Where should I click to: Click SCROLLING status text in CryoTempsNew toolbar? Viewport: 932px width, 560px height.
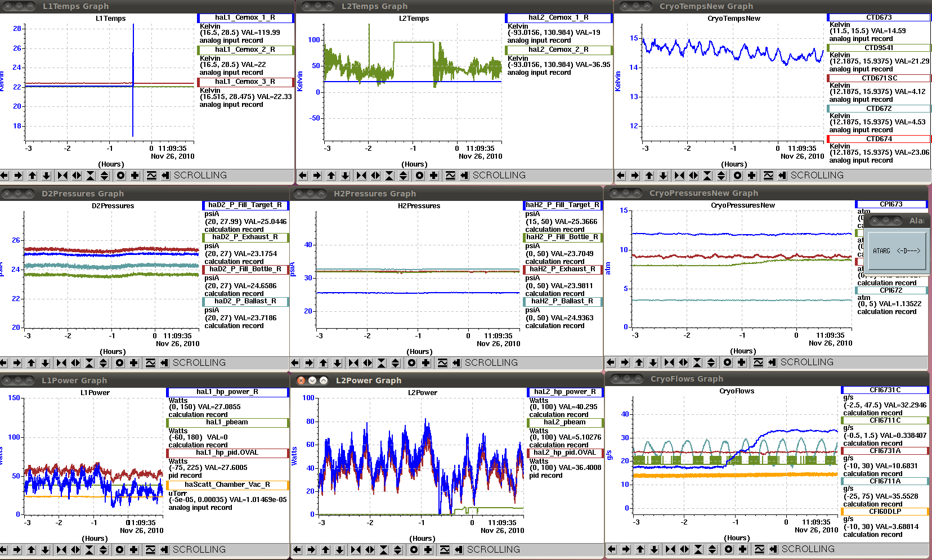point(817,176)
